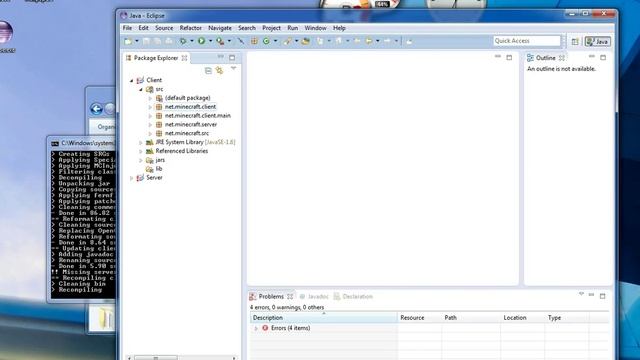
Task: Maximize the Package Explorer view
Action: [x=232, y=58]
